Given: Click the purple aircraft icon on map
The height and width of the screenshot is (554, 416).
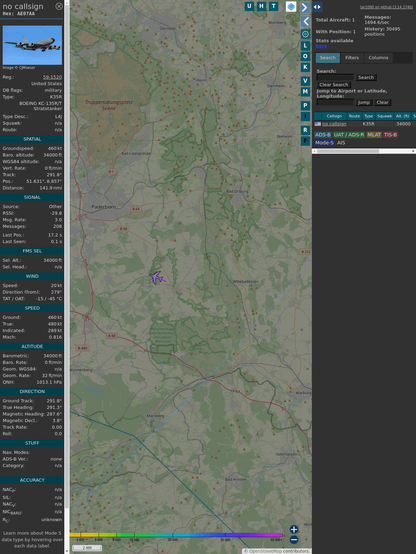Looking at the screenshot, I should (x=157, y=277).
